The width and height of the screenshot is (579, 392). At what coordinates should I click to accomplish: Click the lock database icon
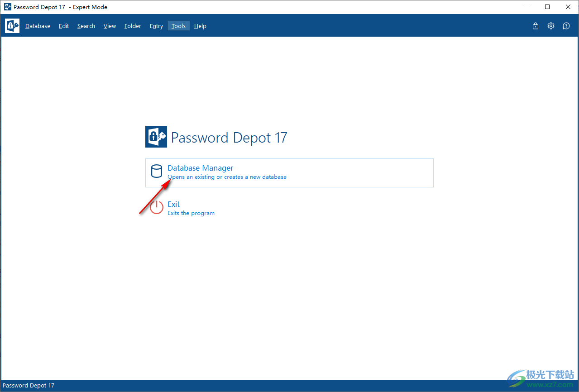coord(536,26)
